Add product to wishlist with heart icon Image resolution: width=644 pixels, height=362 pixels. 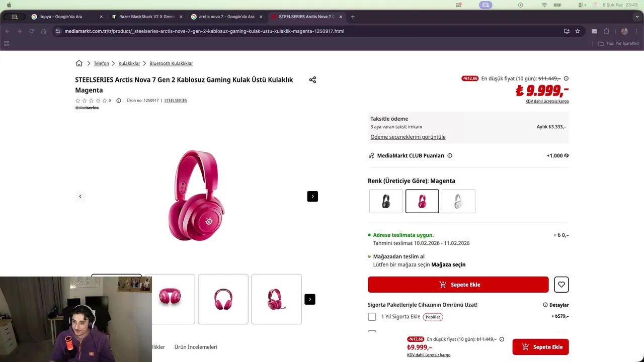[x=561, y=285]
